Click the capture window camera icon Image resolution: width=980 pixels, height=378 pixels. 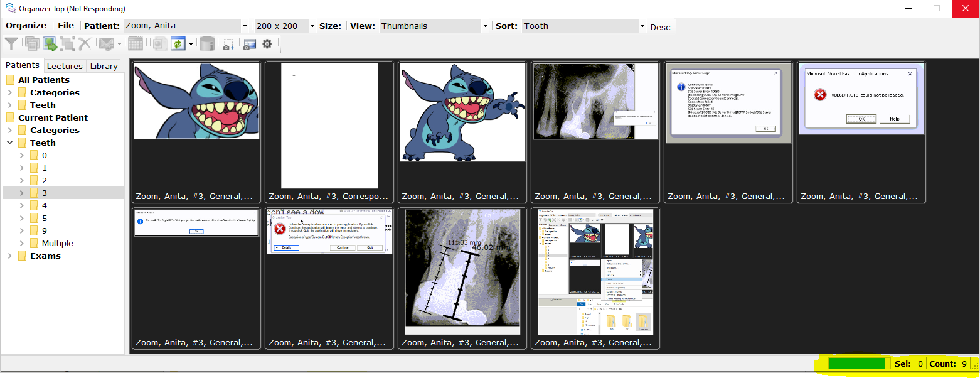pos(250,44)
